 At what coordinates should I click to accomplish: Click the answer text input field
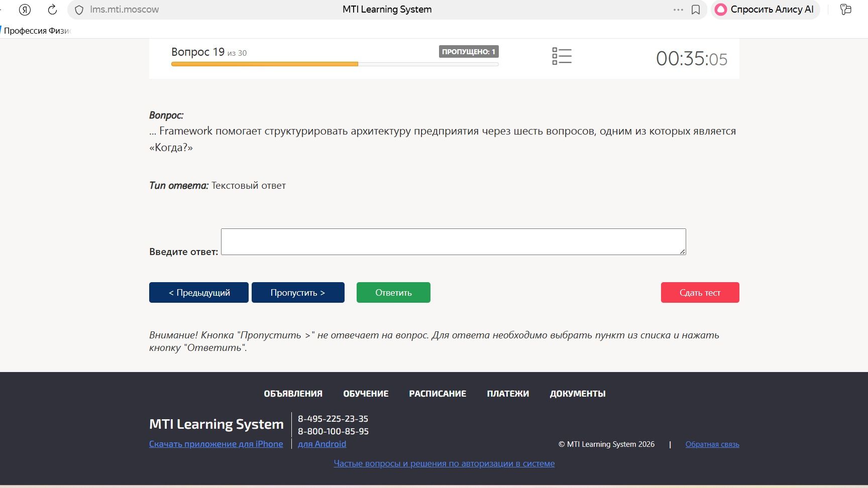[453, 241]
